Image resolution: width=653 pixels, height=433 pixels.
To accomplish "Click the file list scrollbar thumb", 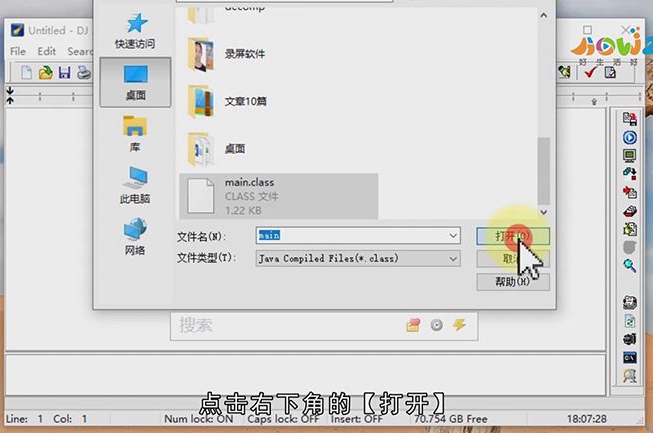I will [x=543, y=171].
